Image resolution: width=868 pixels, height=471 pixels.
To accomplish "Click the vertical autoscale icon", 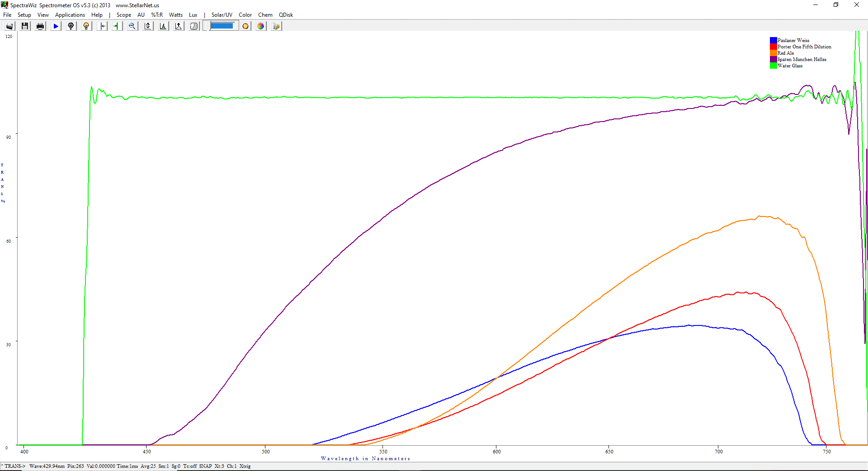I will click(x=148, y=26).
